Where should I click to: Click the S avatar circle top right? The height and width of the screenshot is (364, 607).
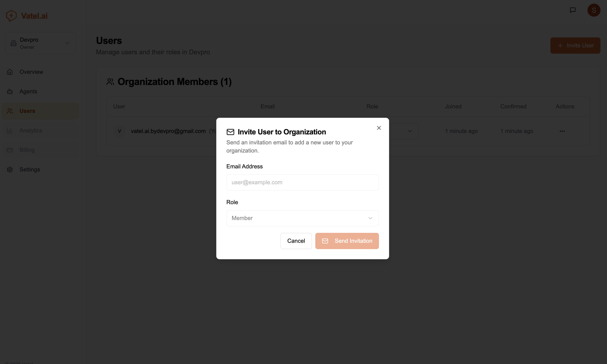594,10
